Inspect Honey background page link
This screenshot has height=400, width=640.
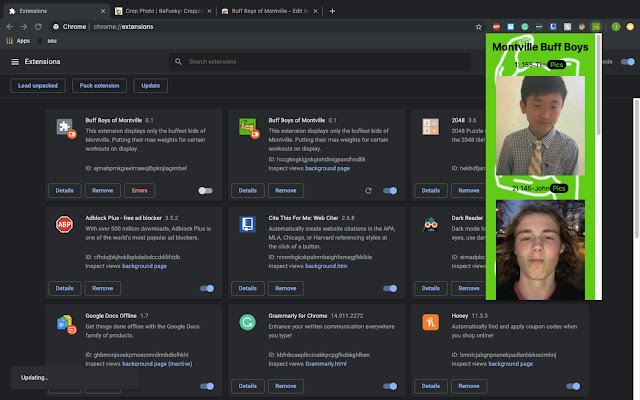point(511,364)
